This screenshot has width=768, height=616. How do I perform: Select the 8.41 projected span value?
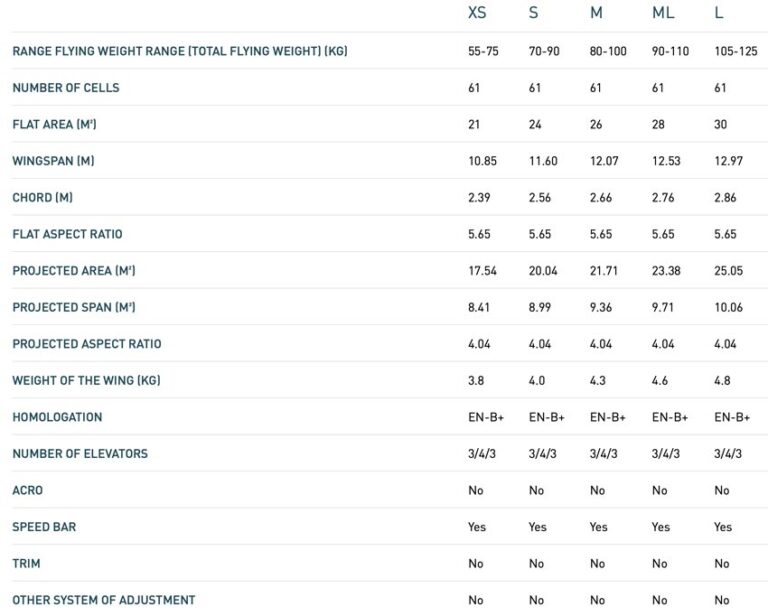[480, 308]
